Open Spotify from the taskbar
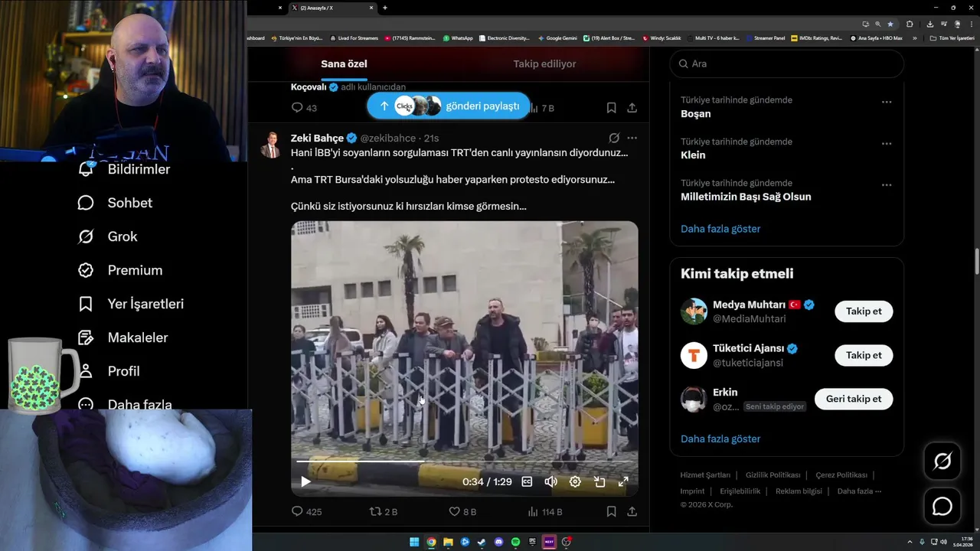The image size is (980, 551). click(x=515, y=542)
